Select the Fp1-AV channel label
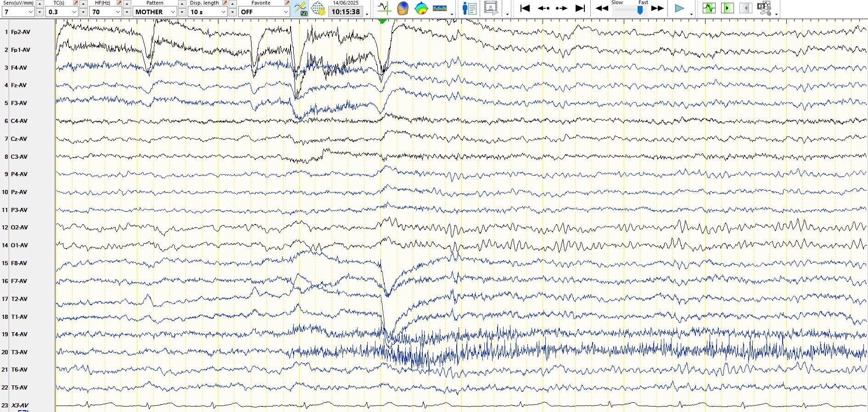The height and width of the screenshot is (412, 868). [21, 50]
